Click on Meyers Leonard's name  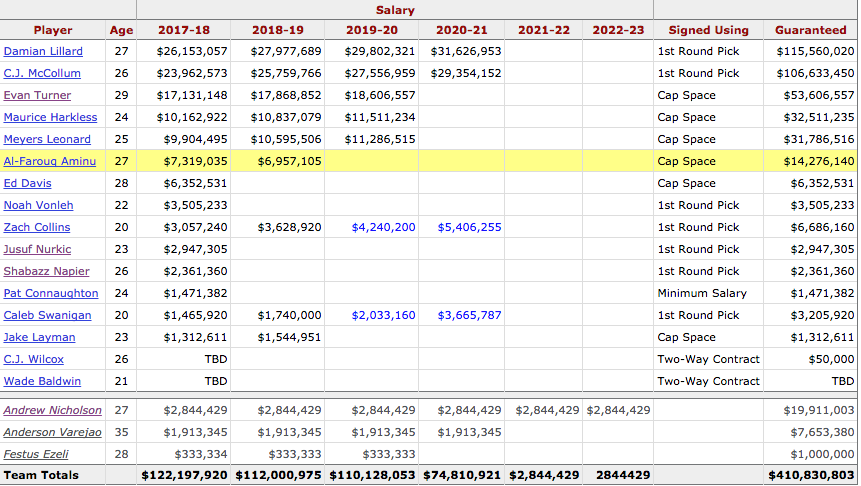click(x=47, y=139)
